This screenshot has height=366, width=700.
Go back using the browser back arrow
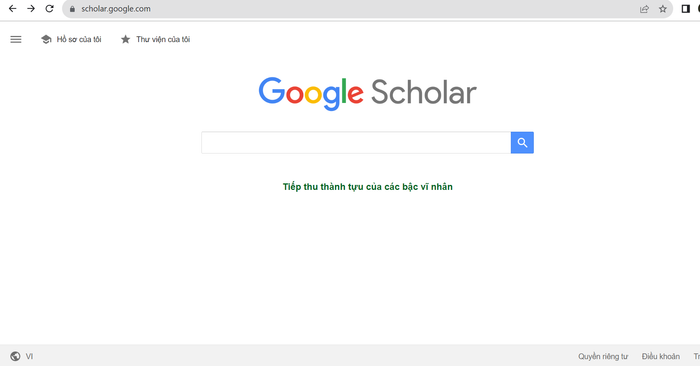click(12, 8)
